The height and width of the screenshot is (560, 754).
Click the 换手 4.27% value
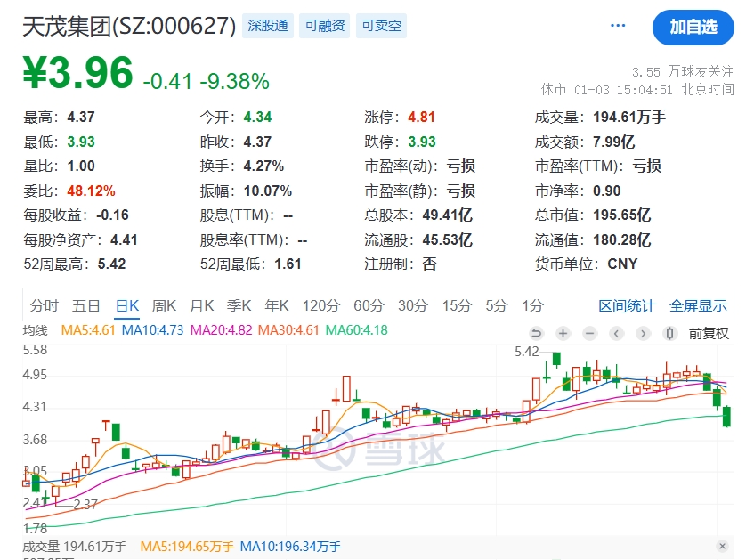tap(263, 166)
